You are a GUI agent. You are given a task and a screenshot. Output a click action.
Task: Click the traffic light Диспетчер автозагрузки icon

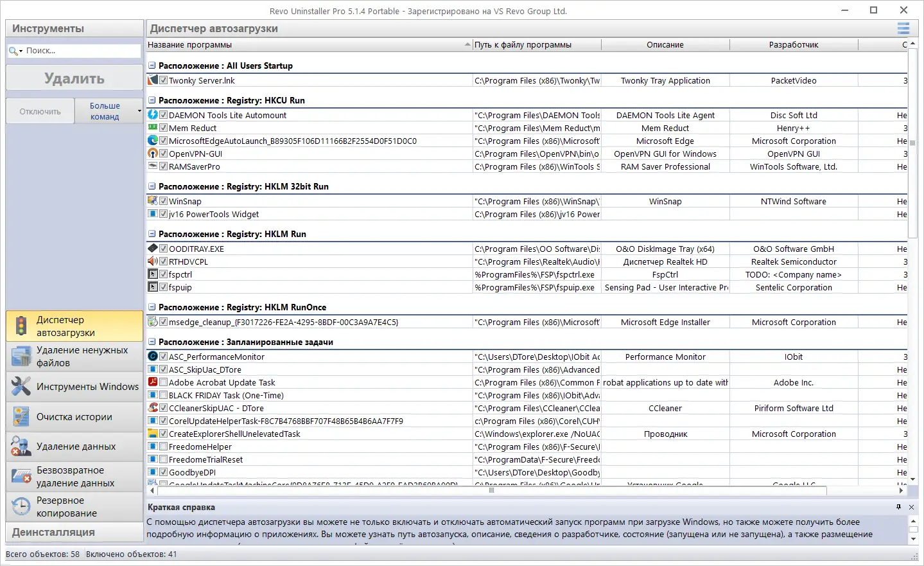[21, 326]
